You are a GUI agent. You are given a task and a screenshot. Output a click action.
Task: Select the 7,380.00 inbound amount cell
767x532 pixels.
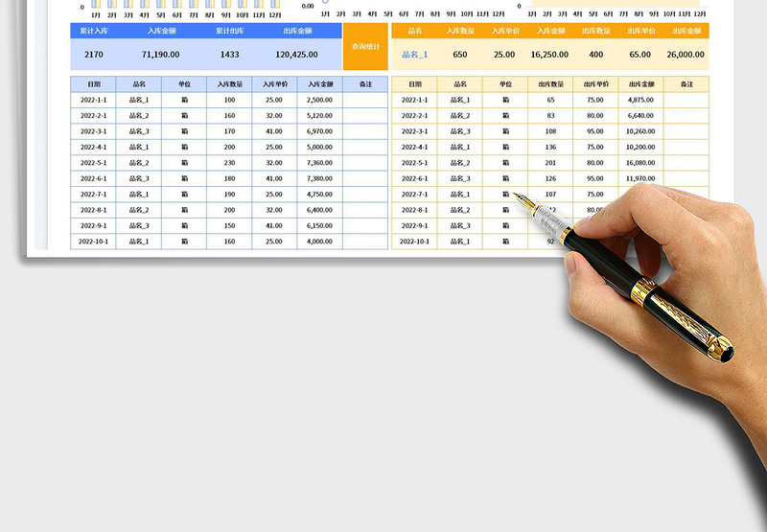(x=319, y=178)
